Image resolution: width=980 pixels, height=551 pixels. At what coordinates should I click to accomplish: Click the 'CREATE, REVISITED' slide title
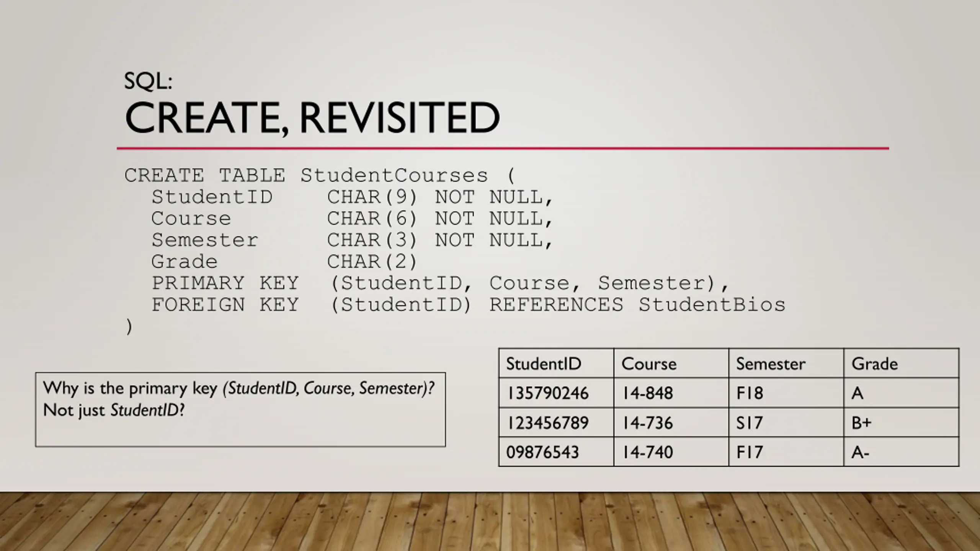pyautogui.click(x=312, y=117)
